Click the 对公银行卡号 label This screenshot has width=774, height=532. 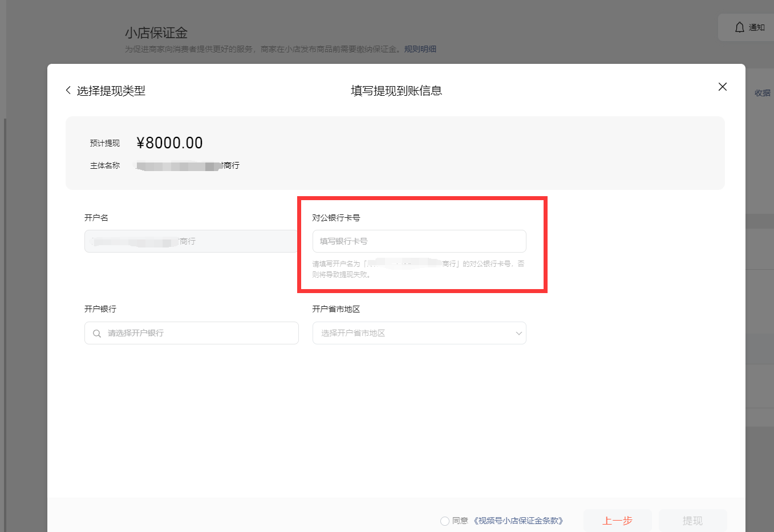[336, 218]
